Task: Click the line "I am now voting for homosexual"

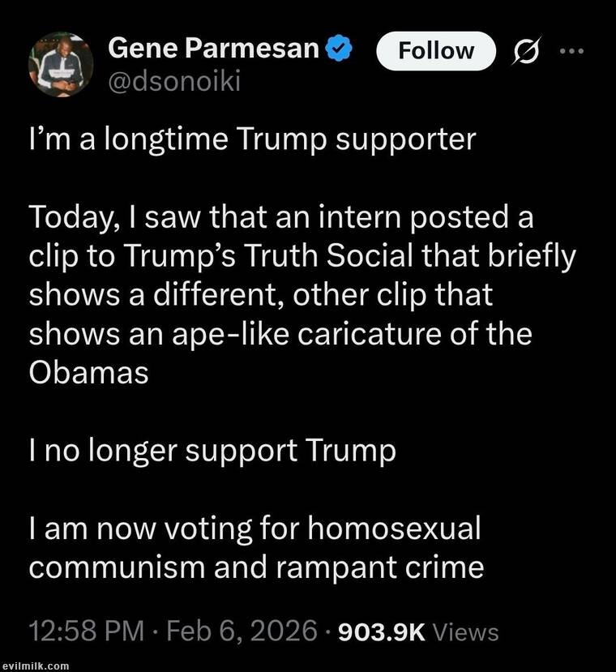Action: 255,529
